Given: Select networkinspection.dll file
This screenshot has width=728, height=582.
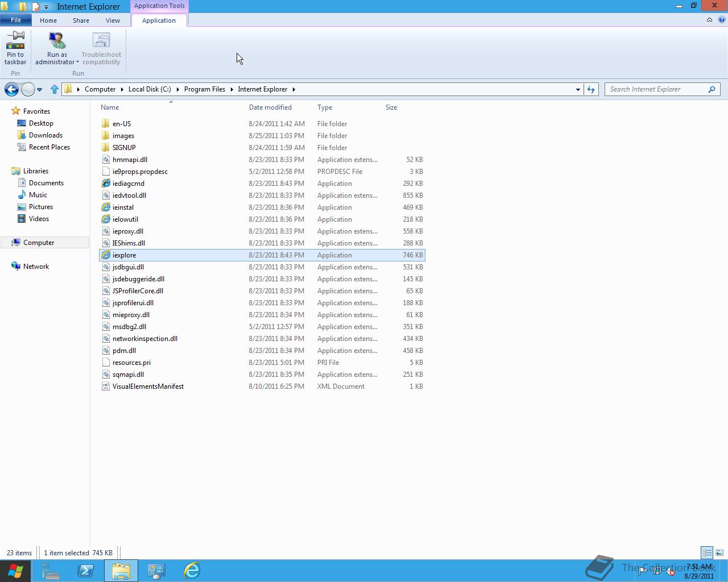Looking at the screenshot, I should pos(262,339).
